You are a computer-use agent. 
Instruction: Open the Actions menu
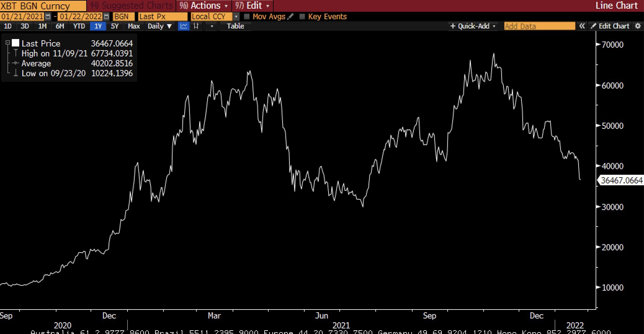203,6
